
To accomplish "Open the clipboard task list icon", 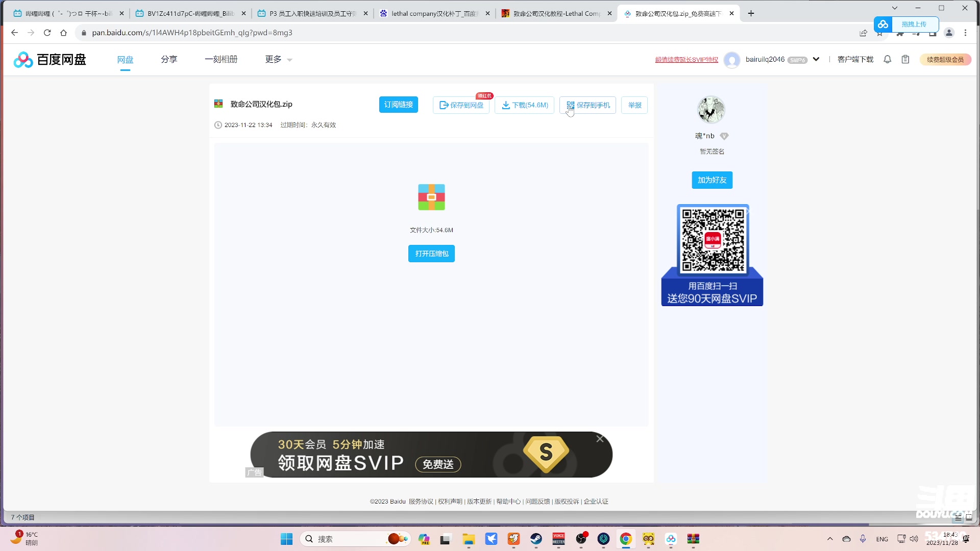I will point(905,59).
